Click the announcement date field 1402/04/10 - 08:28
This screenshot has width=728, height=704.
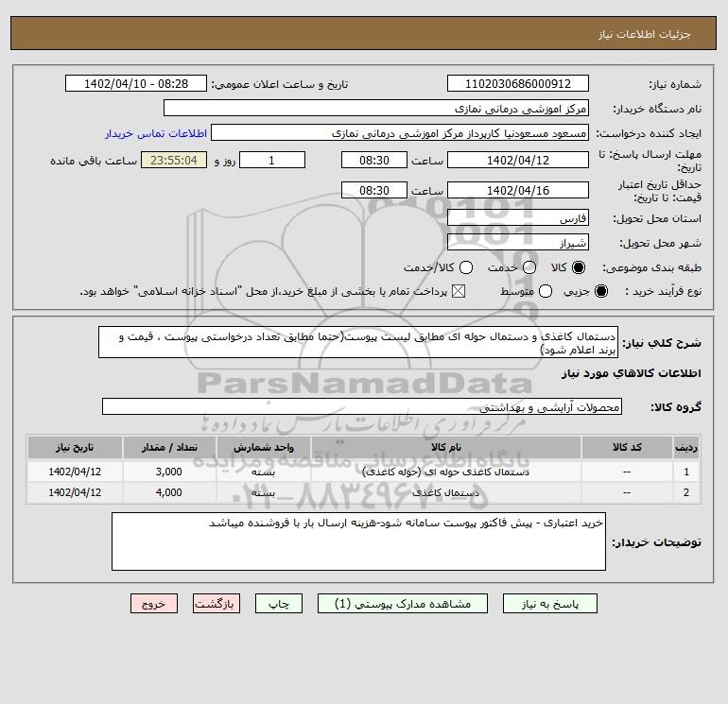point(136,84)
